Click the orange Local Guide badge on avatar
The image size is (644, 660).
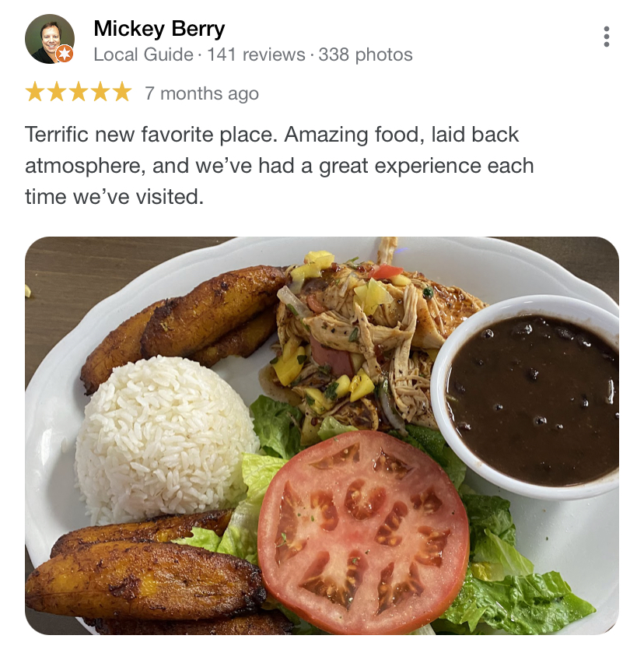(65, 54)
